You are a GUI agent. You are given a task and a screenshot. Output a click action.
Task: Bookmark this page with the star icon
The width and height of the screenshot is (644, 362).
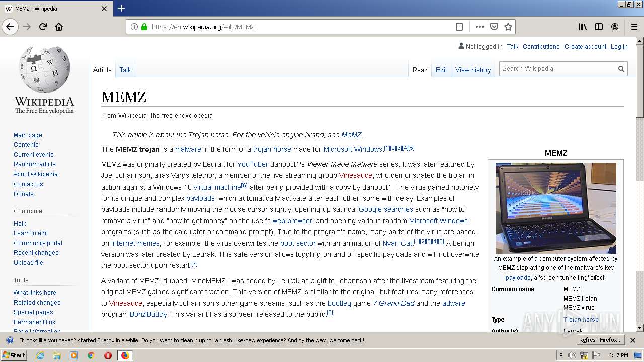(508, 27)
